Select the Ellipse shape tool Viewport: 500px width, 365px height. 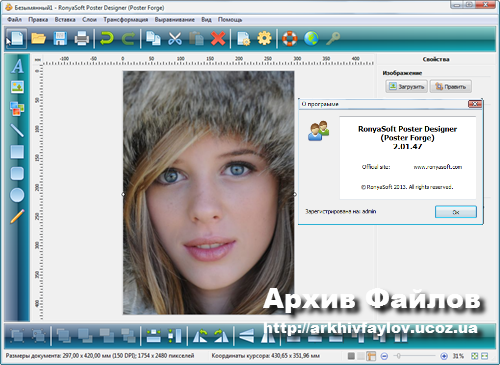point(17,195)
